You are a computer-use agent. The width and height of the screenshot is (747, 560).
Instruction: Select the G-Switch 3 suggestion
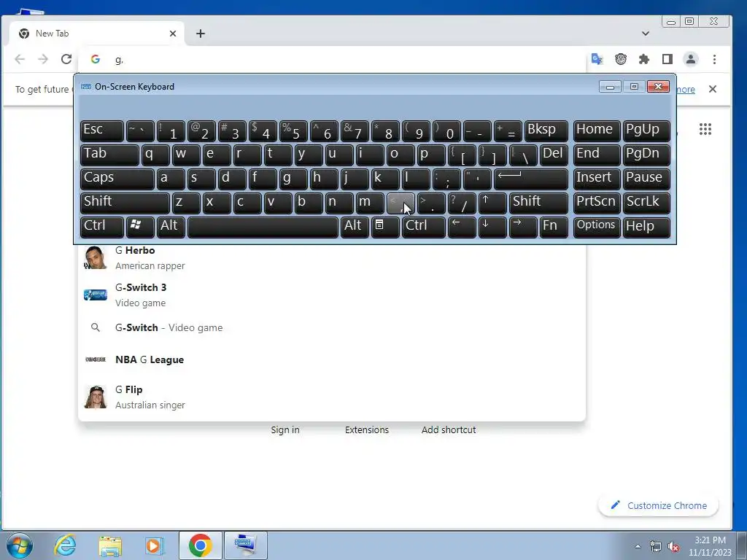tap(332, 295)
